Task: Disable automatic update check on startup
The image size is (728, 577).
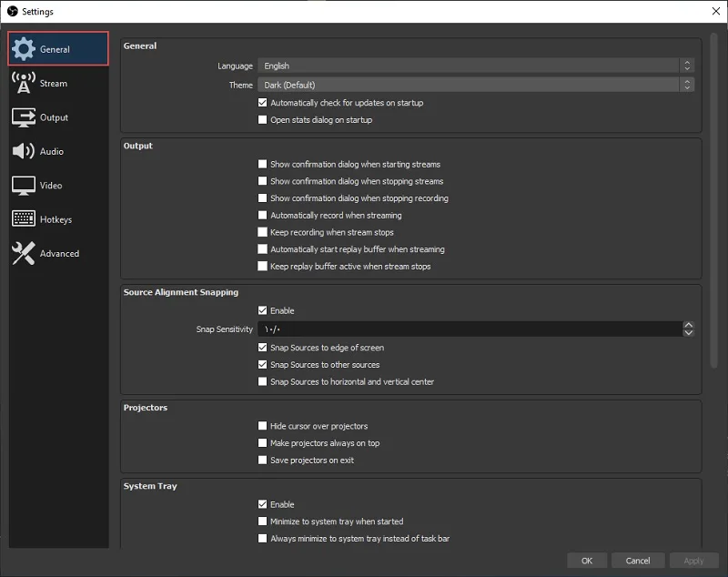Action: pos(262,103)
